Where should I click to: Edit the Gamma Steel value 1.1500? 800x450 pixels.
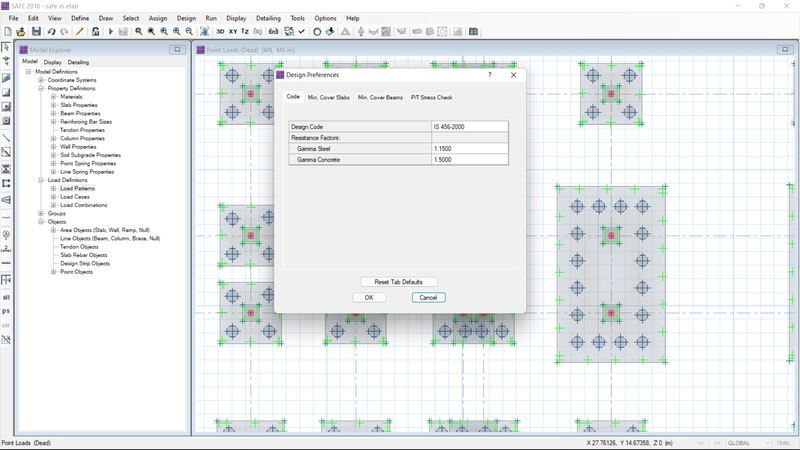470,148
